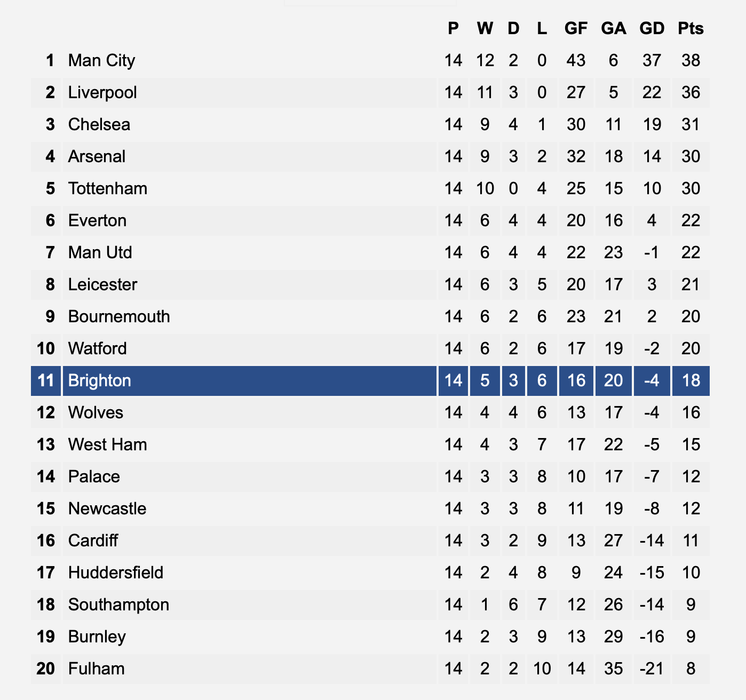Click the Everton team name
The height and width of the screenshot is (700, 746).
pyautogui.click(x=97, y=220)
